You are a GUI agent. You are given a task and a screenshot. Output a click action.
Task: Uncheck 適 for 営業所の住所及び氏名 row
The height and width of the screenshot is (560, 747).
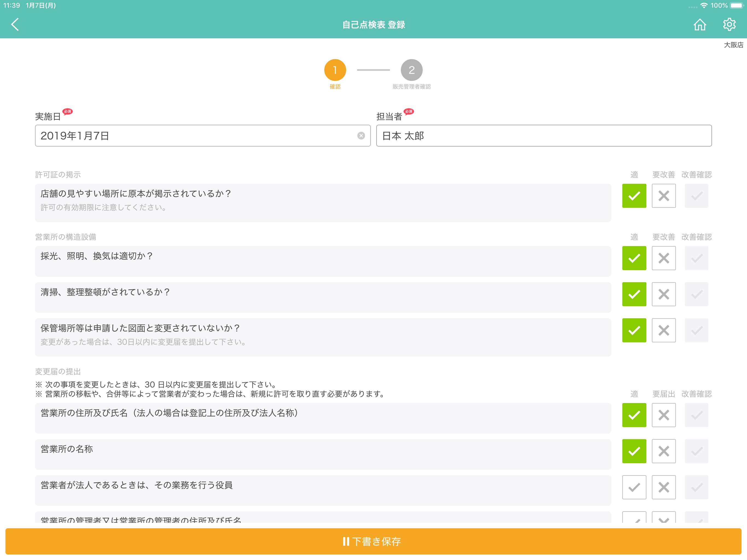634,415
